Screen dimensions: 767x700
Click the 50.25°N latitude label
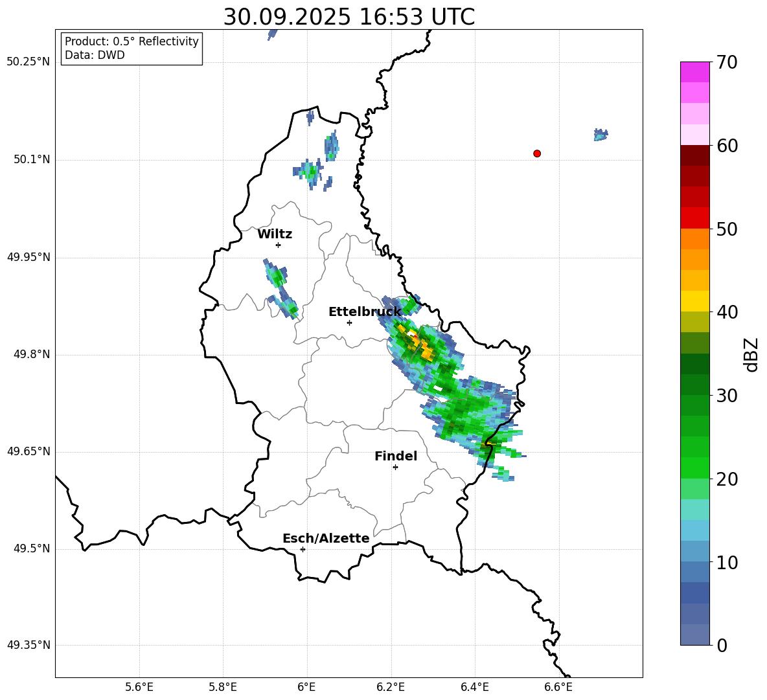[x=29, y=62]
